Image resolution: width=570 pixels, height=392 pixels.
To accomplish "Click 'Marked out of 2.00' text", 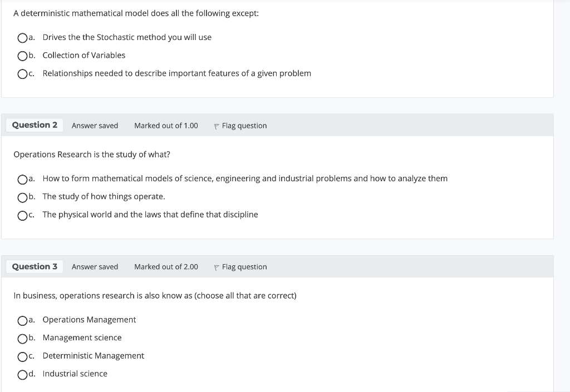I will pyautogui.click(x=166, y=267).
